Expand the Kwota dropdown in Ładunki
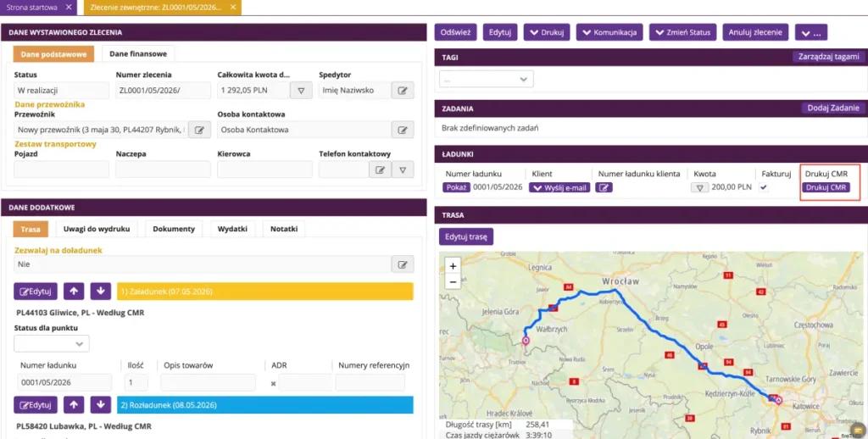Screen dimensions: 868x439 [699, 187]
